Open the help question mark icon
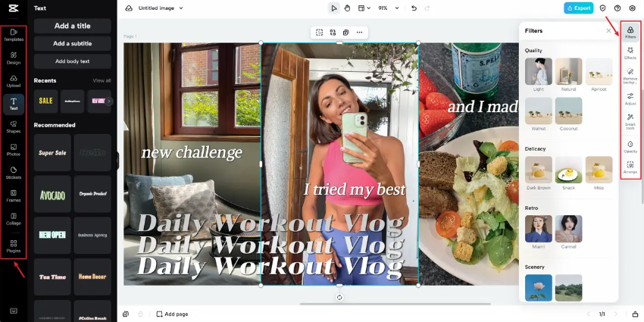This screenshot has width=644, height=322. (x=617, y=8)
